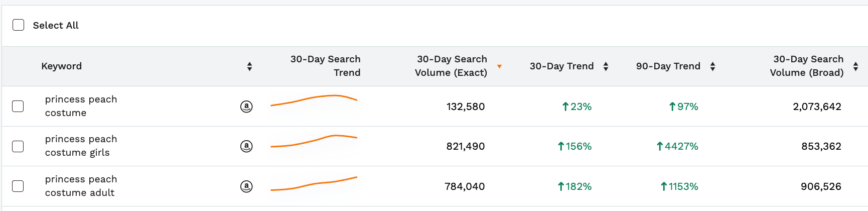Tick checkbox for princess peach costume girls
Viewport: 868px width, 211px height.
click(18, 146)
